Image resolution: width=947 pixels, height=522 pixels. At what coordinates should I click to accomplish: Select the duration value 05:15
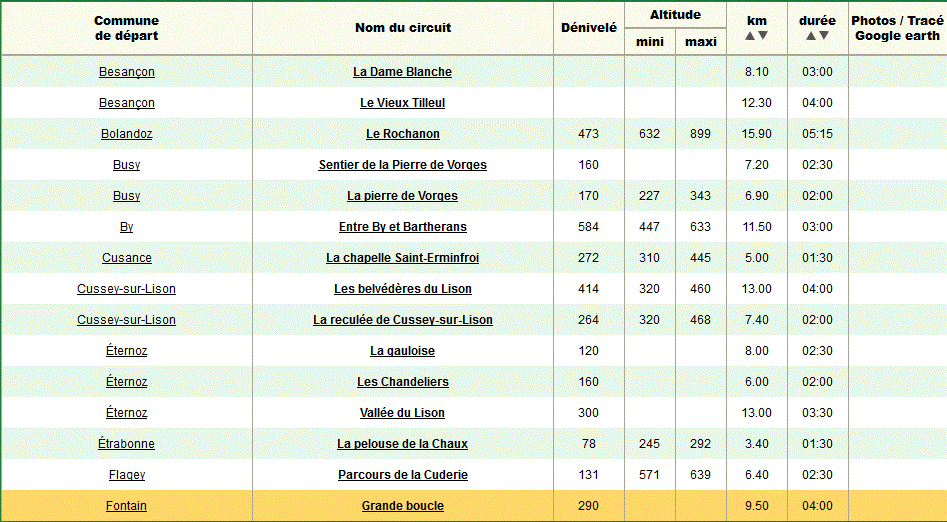[818, 134]
